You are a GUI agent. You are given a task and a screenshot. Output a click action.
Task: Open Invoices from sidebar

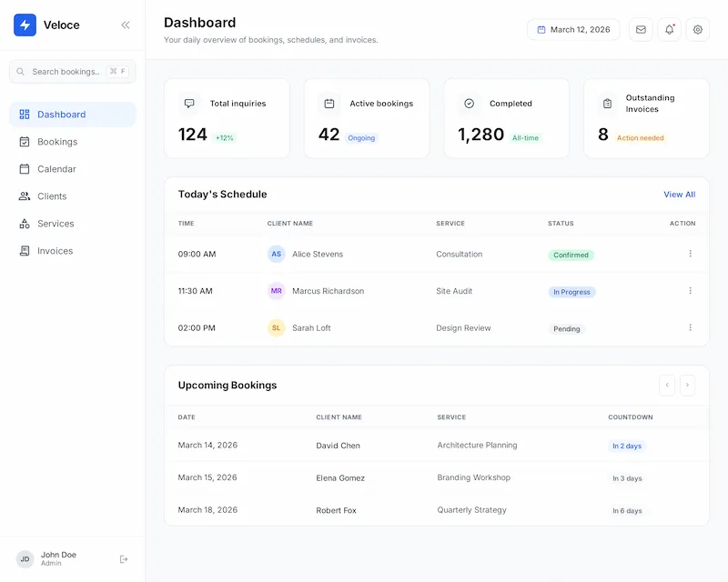(x=73, y=251)
